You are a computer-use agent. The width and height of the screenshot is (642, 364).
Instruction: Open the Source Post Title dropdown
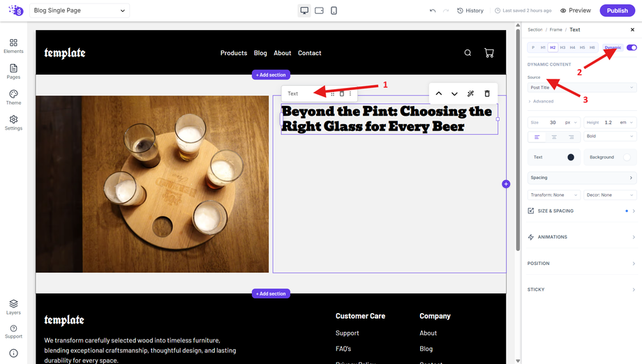coord(582,87)
